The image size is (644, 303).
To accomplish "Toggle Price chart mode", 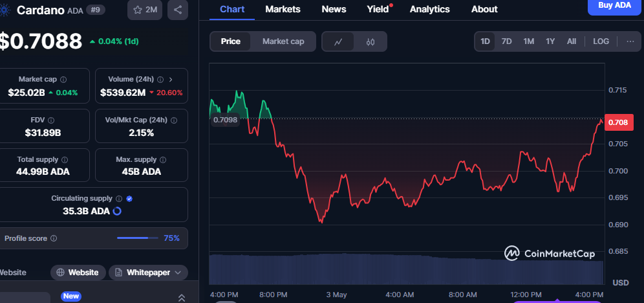I will pos(230,41).
